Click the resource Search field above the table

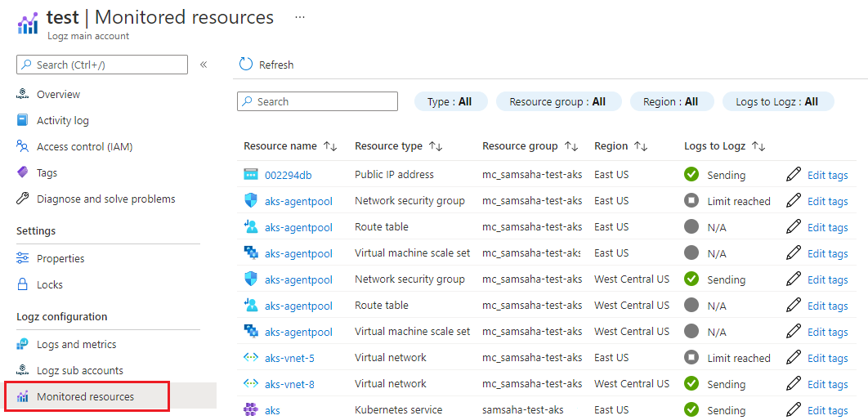317,102
